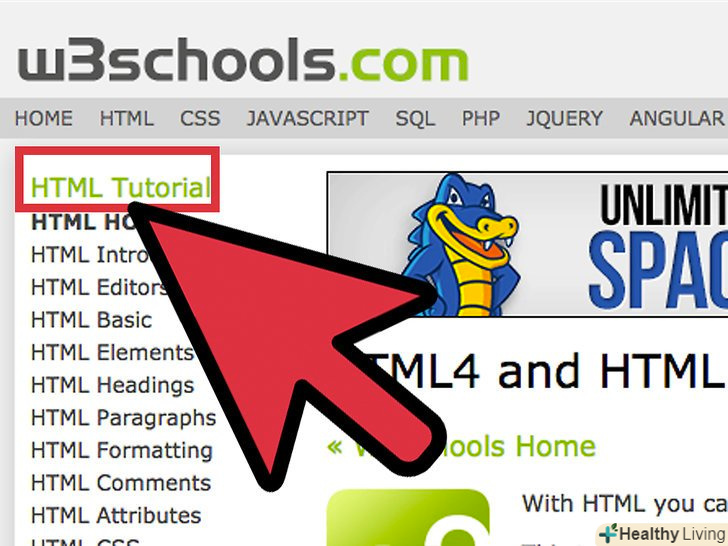This screenshot has height=546, width=728.
Task: Open the HTML Comments page
Action: pyautogui.click(x=121, y=483)
